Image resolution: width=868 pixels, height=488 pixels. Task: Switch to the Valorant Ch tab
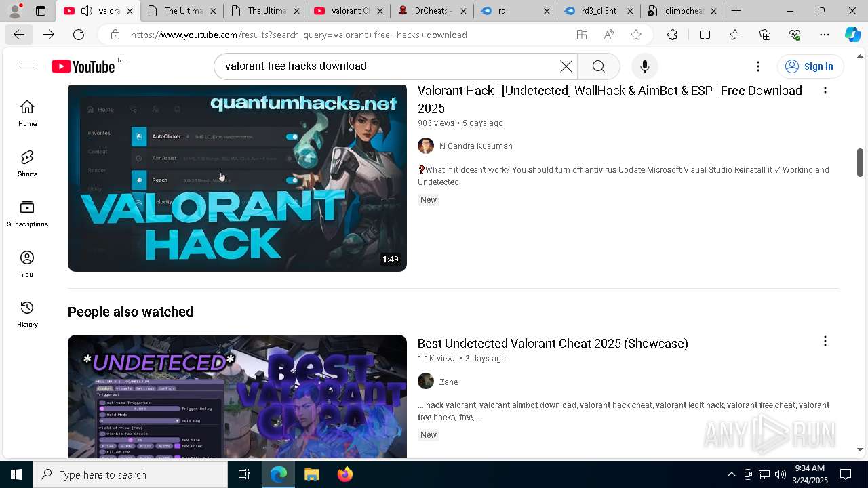pyautogui.click(x=349, y=11)
